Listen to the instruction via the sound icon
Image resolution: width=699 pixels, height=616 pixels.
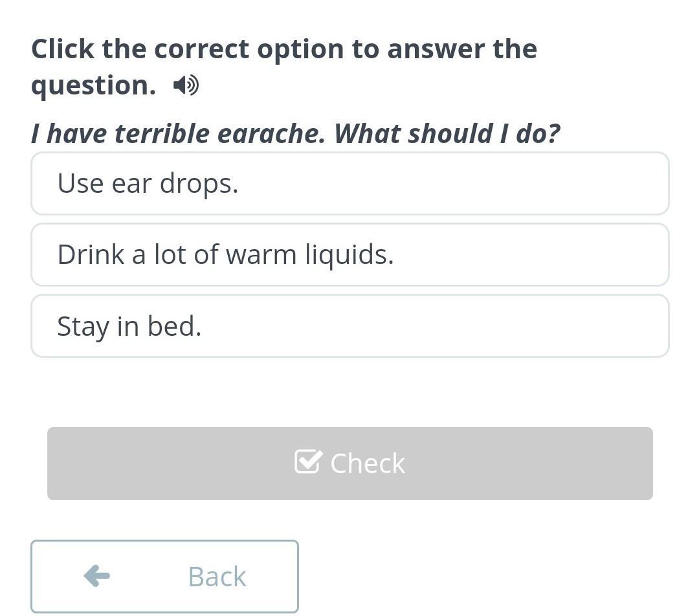point(186,85)
